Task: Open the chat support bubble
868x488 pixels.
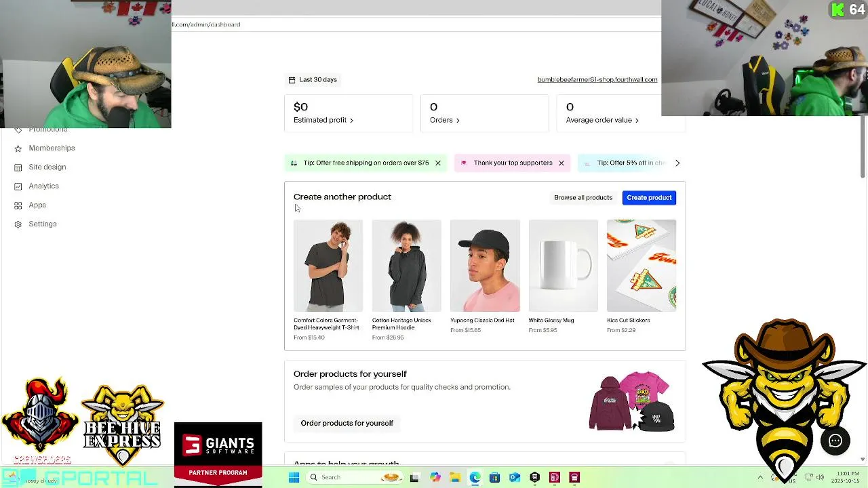Action: point(835,441)
